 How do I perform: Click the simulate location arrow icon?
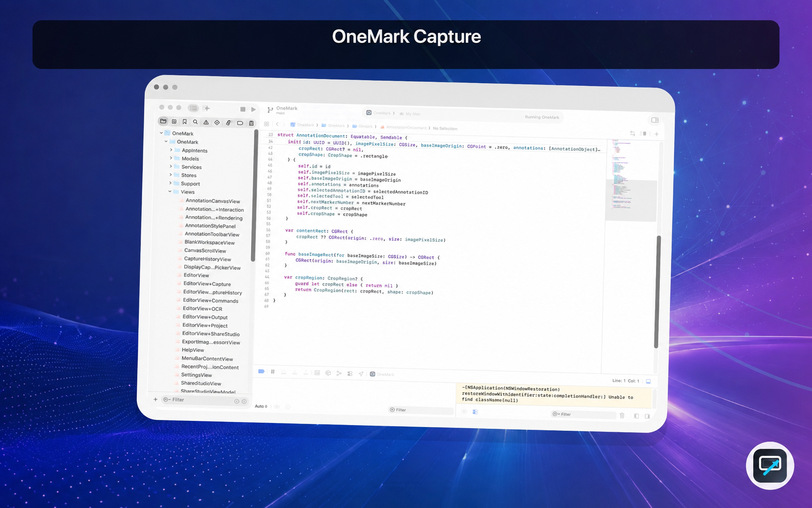coord(361,374)
